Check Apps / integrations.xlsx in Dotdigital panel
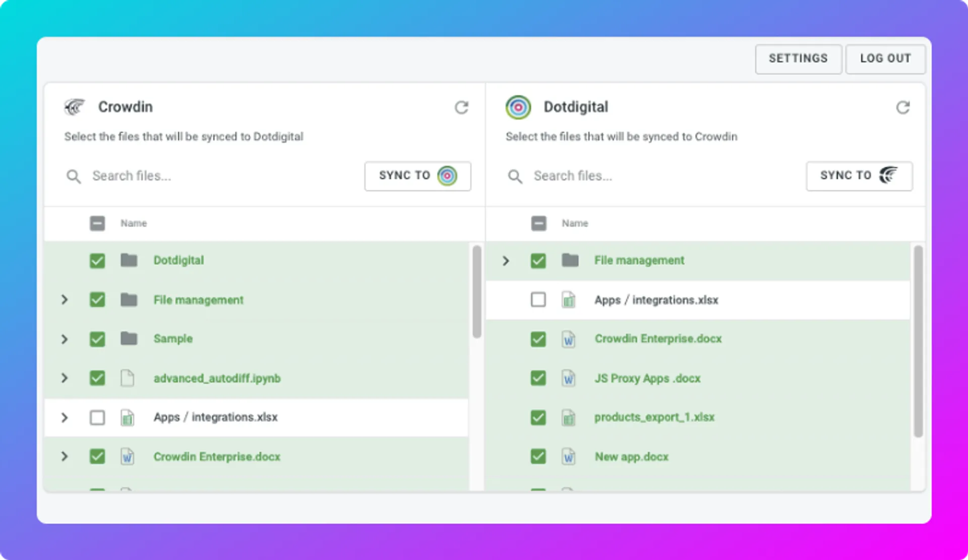Screen dimensions: 968x560 coord(538,300)
